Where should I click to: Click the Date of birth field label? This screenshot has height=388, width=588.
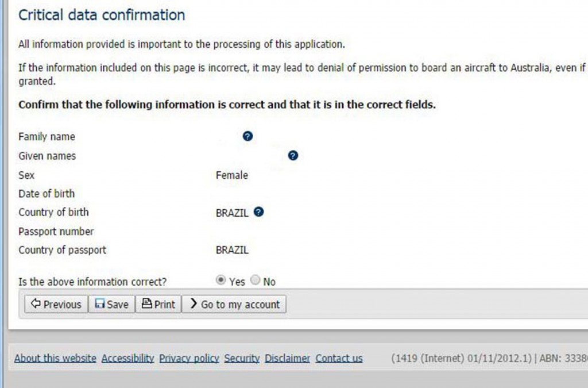click(47, 194)
